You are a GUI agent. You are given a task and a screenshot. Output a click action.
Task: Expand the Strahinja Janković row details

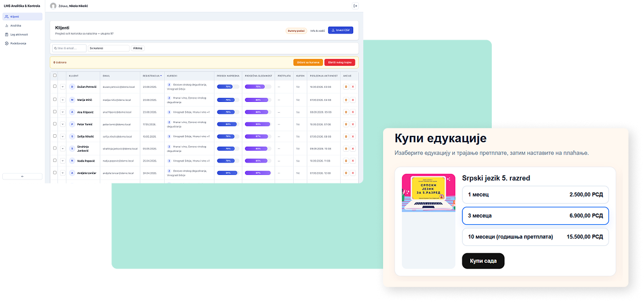click(x=62, y=148)
